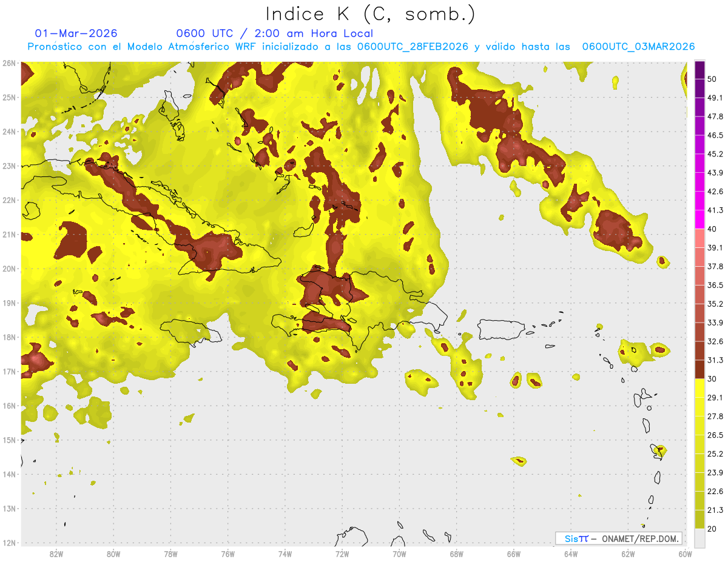Click the colorbar value "37.8"
The image size is (728, 562).
click(x=715, y=267)
